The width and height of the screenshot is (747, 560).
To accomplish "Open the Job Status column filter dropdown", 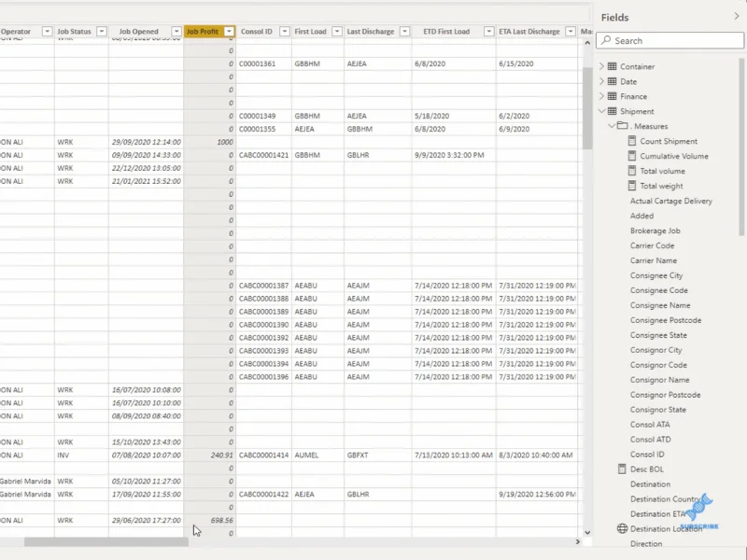I will point(102,32).
